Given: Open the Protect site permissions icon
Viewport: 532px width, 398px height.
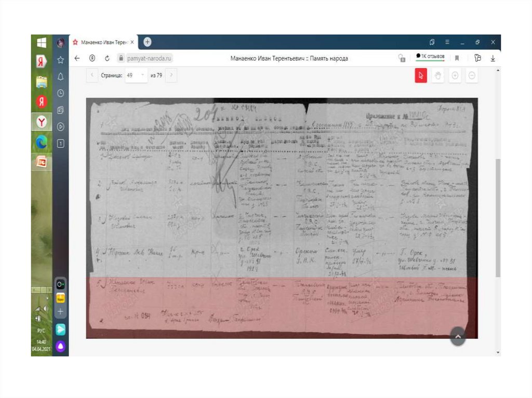Looking at the screenshot, I should (x=402, y=58).
